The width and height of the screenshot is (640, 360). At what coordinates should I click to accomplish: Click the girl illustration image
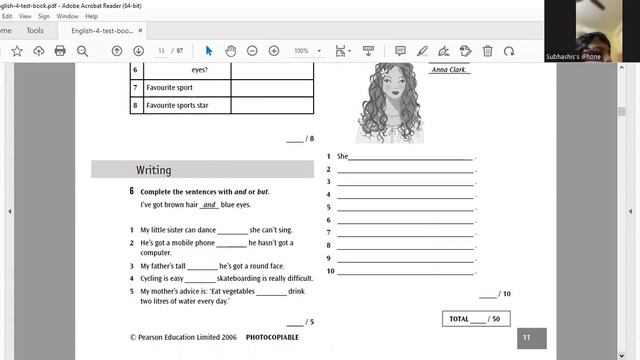(390, 103)
